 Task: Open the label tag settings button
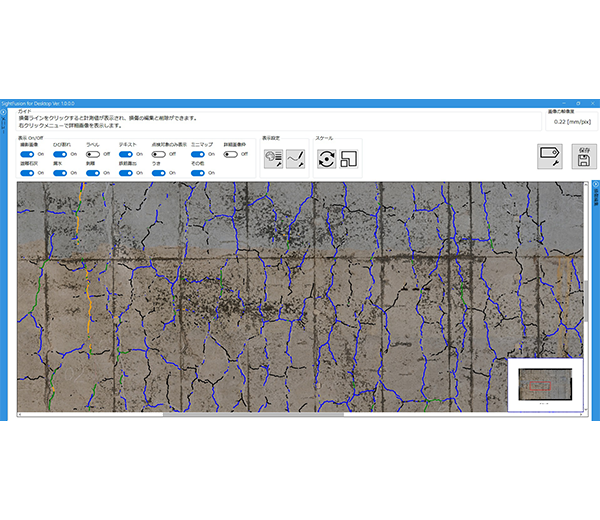tap(550, 156)
